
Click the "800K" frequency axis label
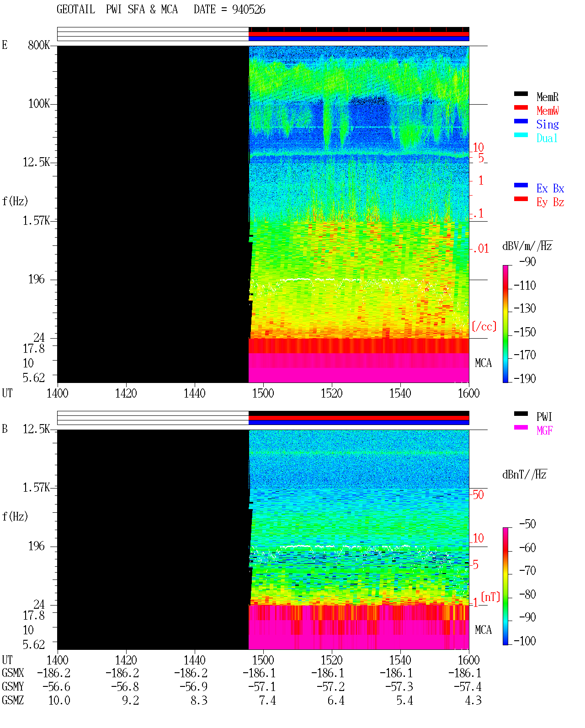[39, 45]
